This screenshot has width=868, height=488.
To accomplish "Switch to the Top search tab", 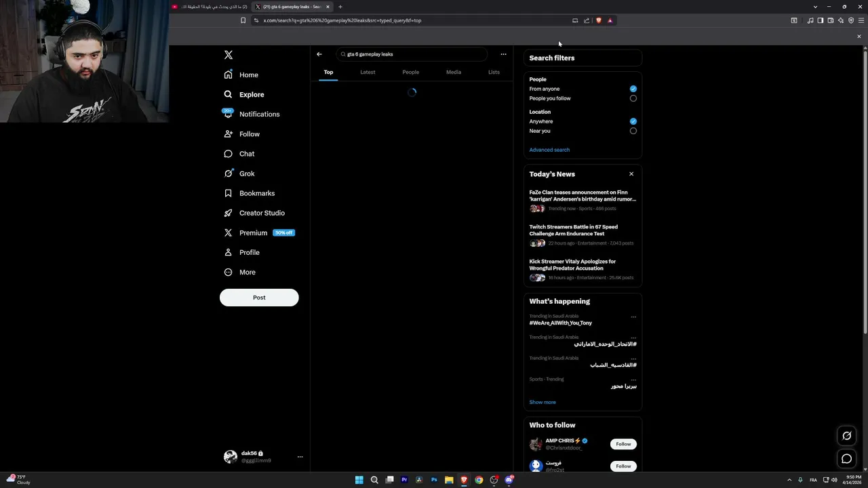I will (328, 72).
